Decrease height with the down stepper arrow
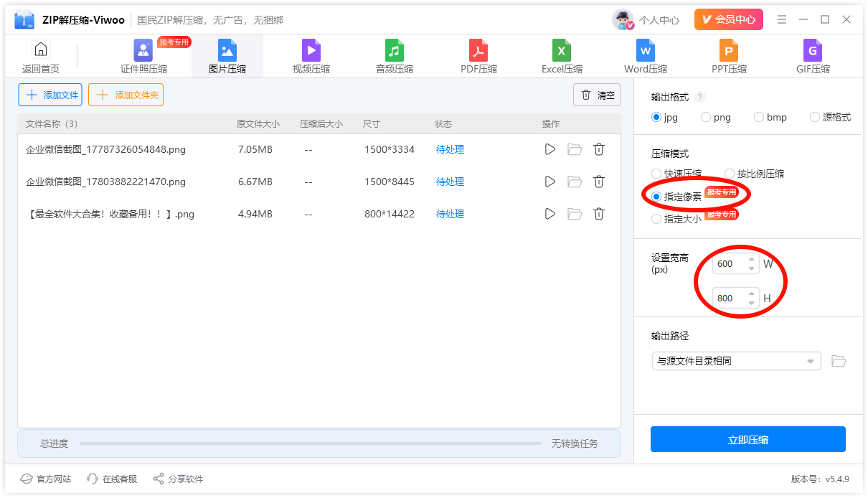This screenshot has height=498, width=868. coord(752,303)
